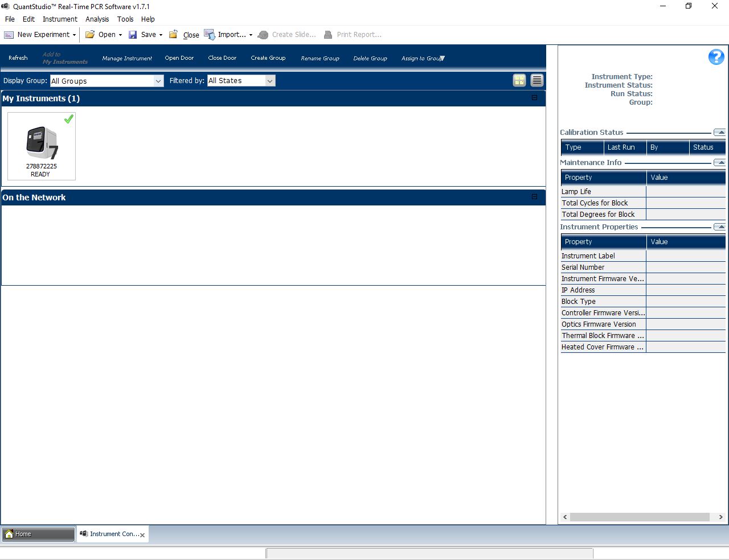Open the blue help question mark
Screen dimensions: 729x560
[716, 57]
